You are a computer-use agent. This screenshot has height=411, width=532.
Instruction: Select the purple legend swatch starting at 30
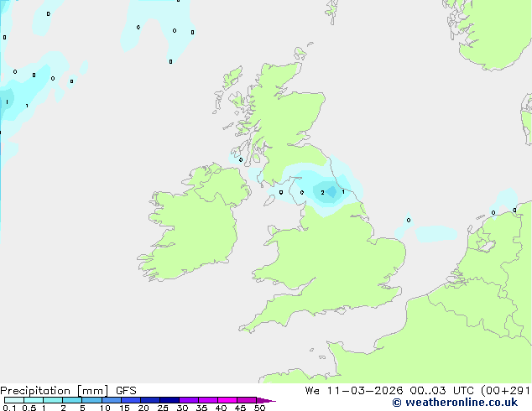pos(189,400)
